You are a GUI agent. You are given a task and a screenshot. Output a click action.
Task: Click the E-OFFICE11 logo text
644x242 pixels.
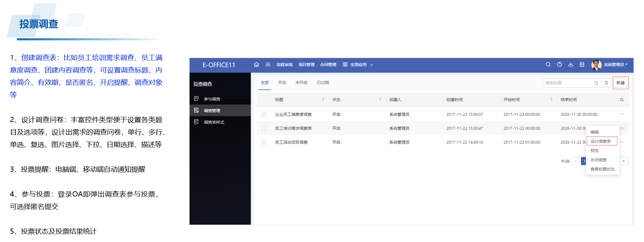219,65
